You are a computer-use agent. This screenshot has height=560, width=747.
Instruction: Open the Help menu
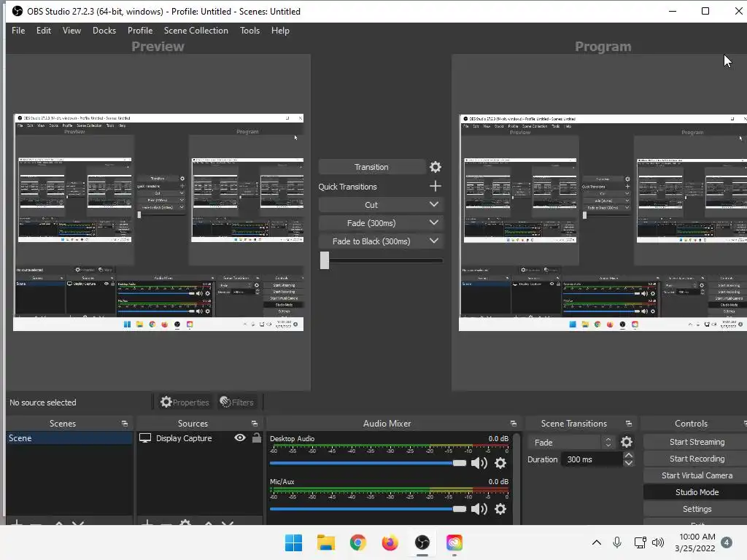[x=280, y=31]
